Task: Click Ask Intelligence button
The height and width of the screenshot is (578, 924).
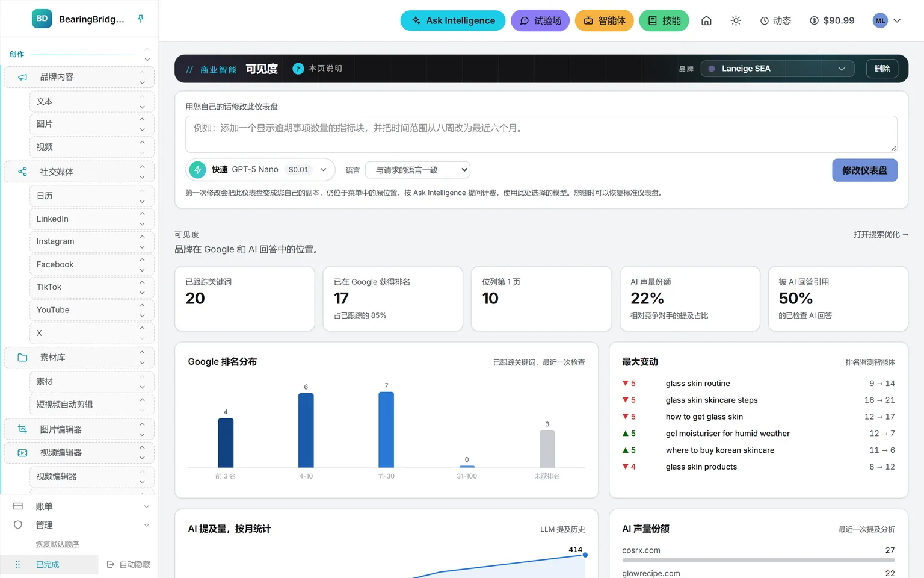Action: 453,20
